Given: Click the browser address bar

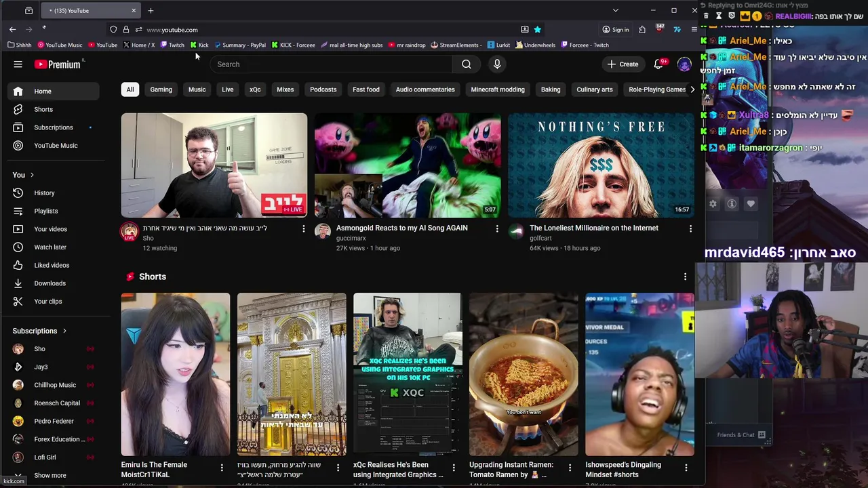Looking at the screenshot, I should point(325,30).
